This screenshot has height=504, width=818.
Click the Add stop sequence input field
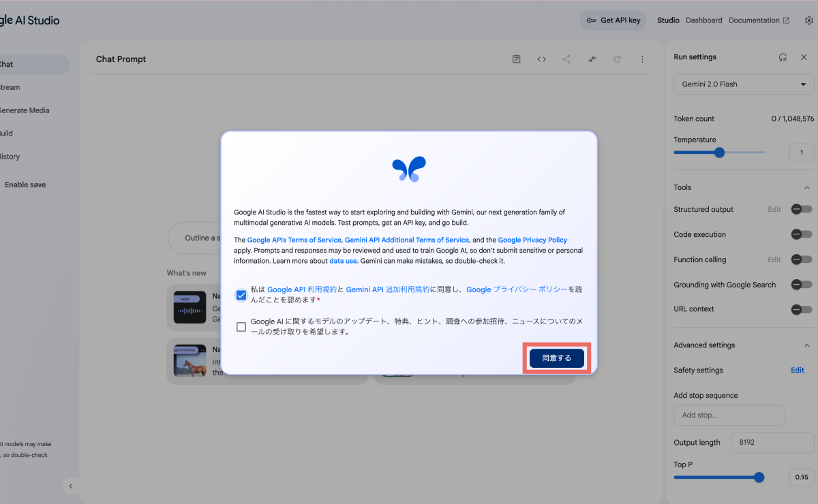[x=729, y=415]
